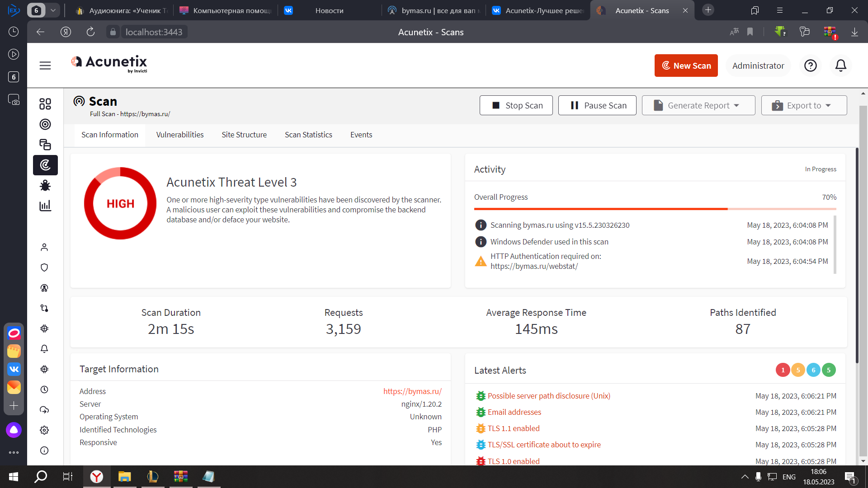Open the Reports chart icon in sidebar
The height and width of the screenshot is (488, 868).
[45, 206]
